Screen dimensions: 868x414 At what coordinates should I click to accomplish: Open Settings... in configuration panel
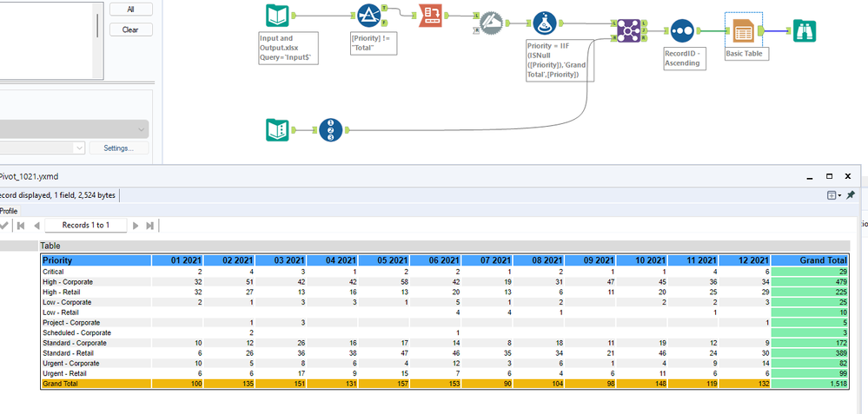[118, 148]
